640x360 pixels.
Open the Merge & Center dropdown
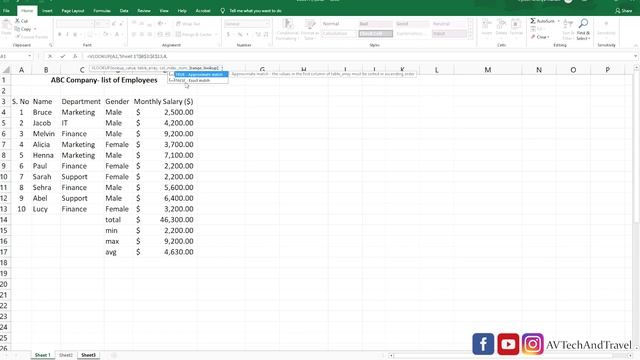[215, 35]
